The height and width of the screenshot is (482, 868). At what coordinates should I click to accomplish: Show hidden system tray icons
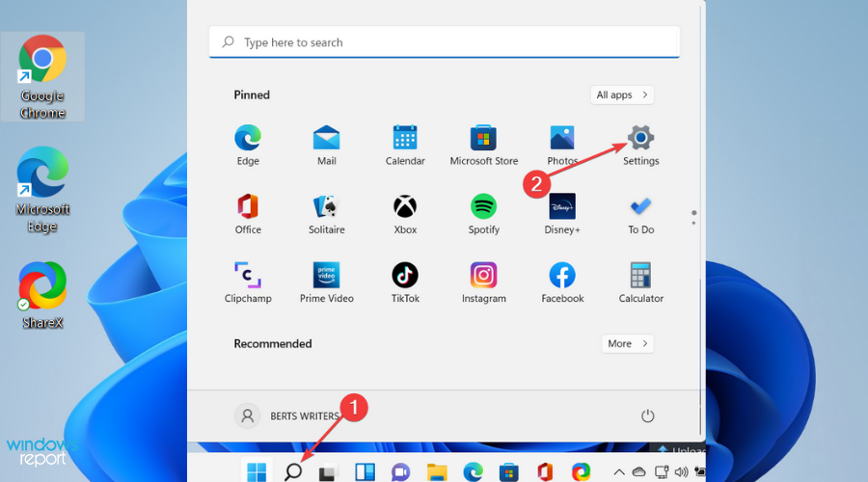coord(619,472)
